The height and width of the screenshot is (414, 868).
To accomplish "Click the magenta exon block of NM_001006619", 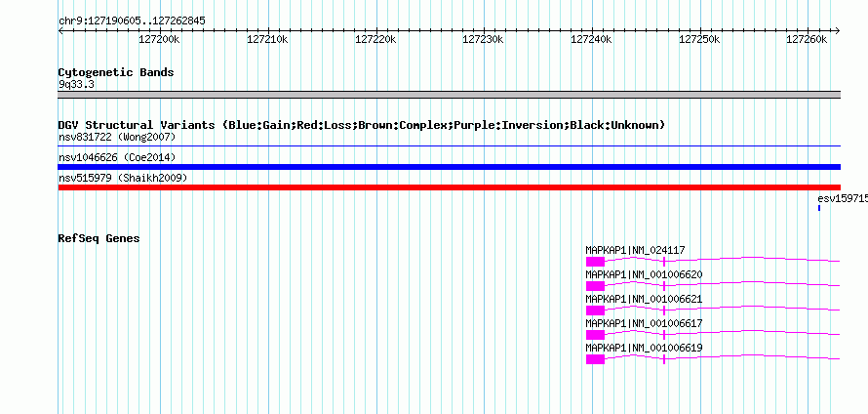I will coord(595,359).
